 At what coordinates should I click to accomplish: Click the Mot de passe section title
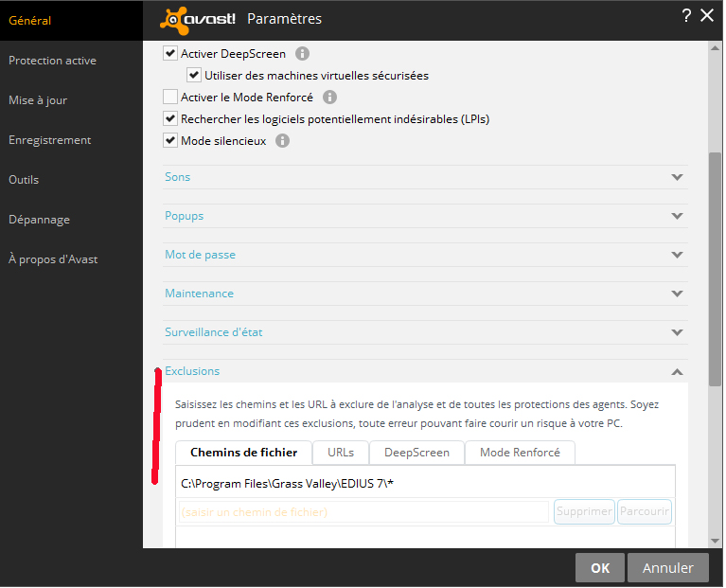pos(201,255)
